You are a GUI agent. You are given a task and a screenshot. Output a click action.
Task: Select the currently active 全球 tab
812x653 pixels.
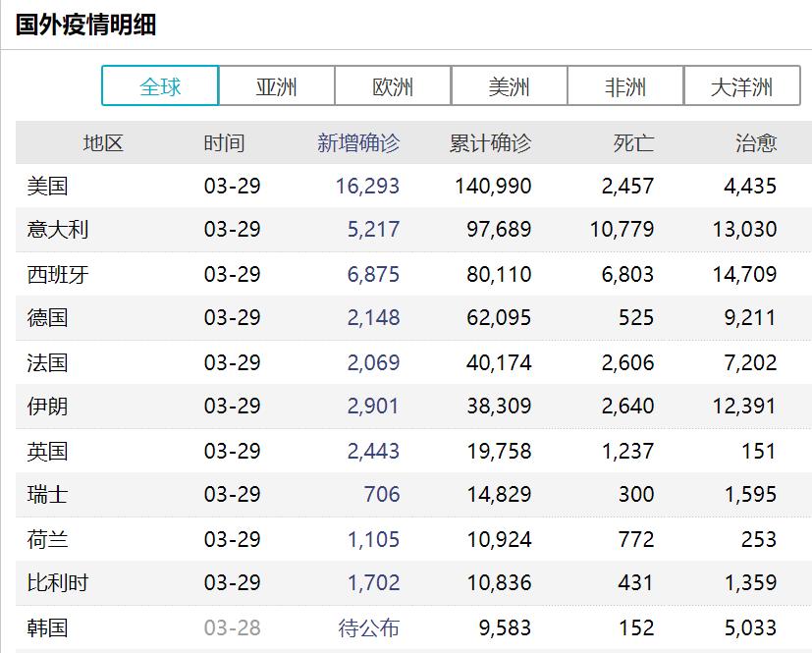coord(159,85)
